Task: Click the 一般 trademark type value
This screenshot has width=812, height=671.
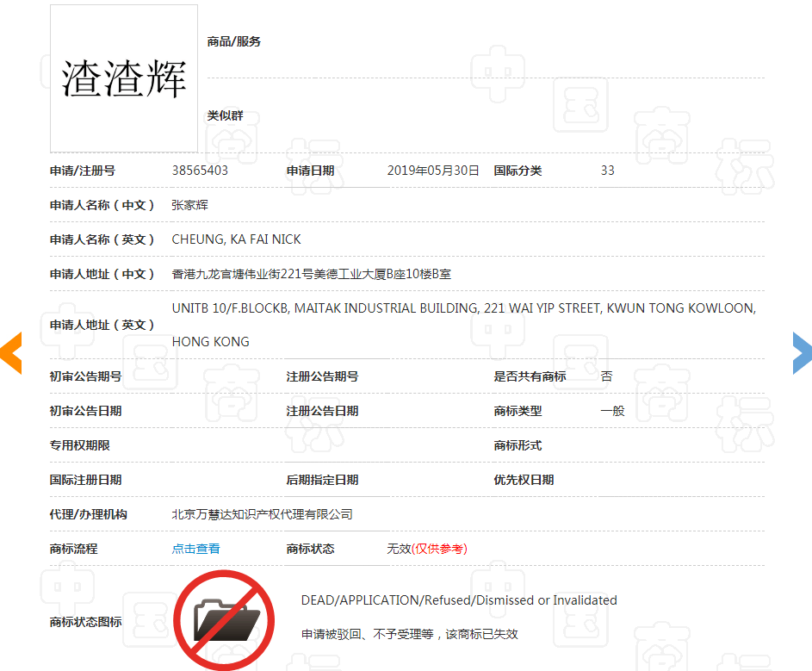Action: tap(609, 411)
